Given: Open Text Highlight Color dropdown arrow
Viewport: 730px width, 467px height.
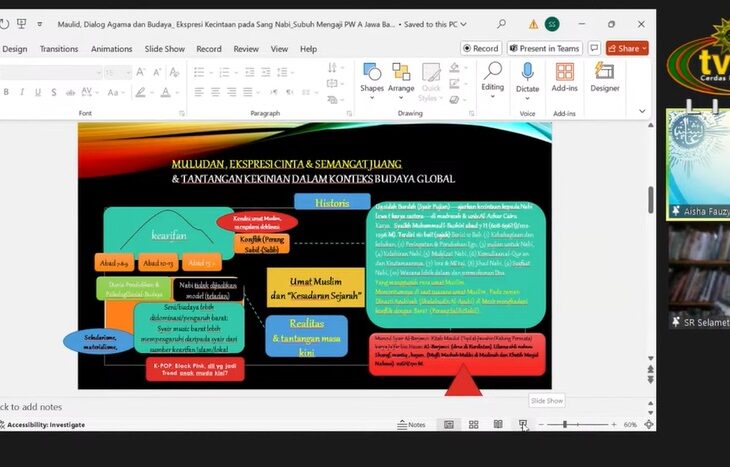Looking at the screenshot, I should (x=152, y=93).
